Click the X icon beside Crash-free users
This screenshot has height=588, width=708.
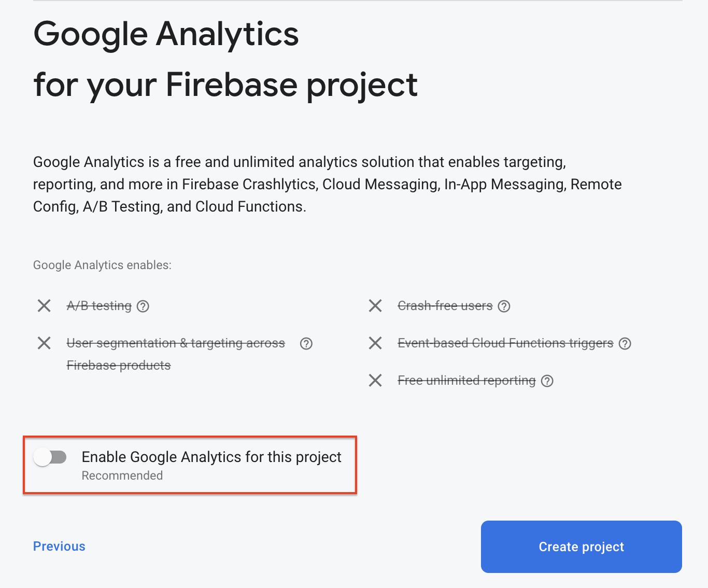tap(375, 306)
